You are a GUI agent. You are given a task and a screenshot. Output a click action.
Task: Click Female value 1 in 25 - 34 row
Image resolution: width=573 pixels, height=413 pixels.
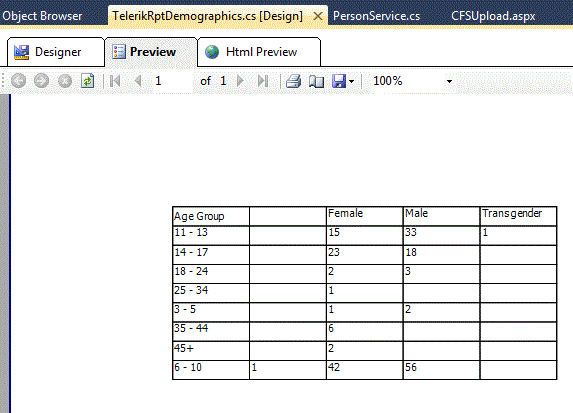[364, 293]
